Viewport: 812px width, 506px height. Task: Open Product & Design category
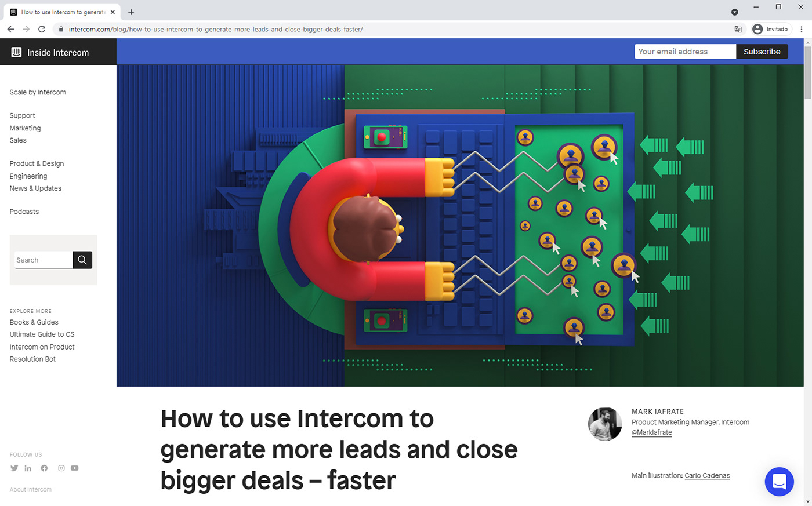(x=37, y=163)
